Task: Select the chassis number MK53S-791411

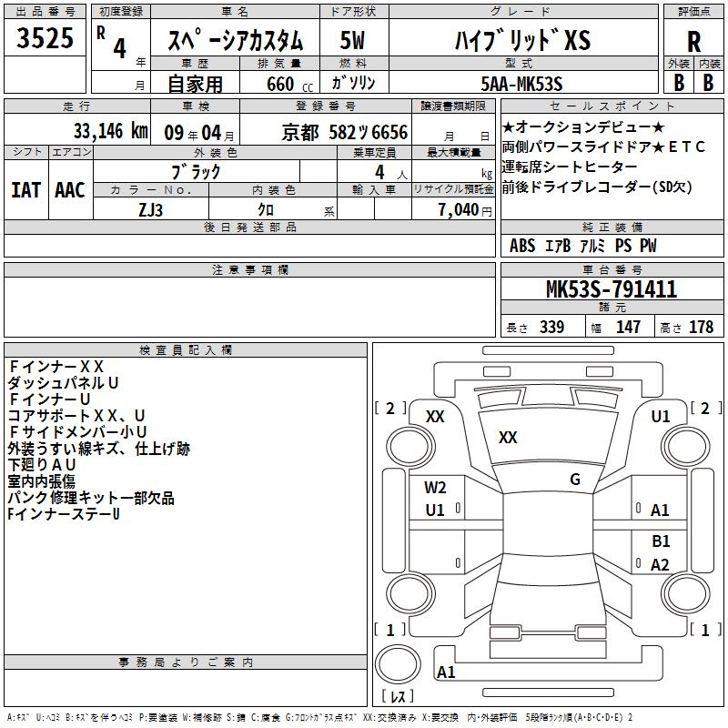Action: pyautogui.click(x=611, y=290)
